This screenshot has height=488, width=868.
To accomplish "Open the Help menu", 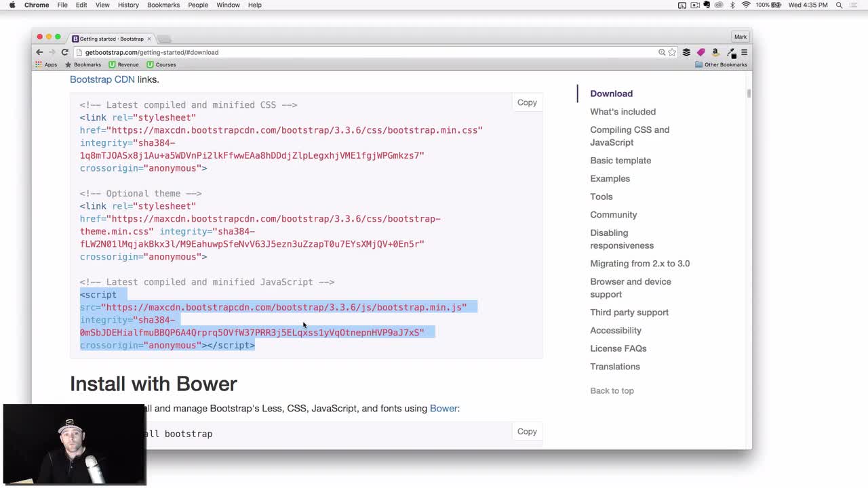I will (x=255, y=5).
